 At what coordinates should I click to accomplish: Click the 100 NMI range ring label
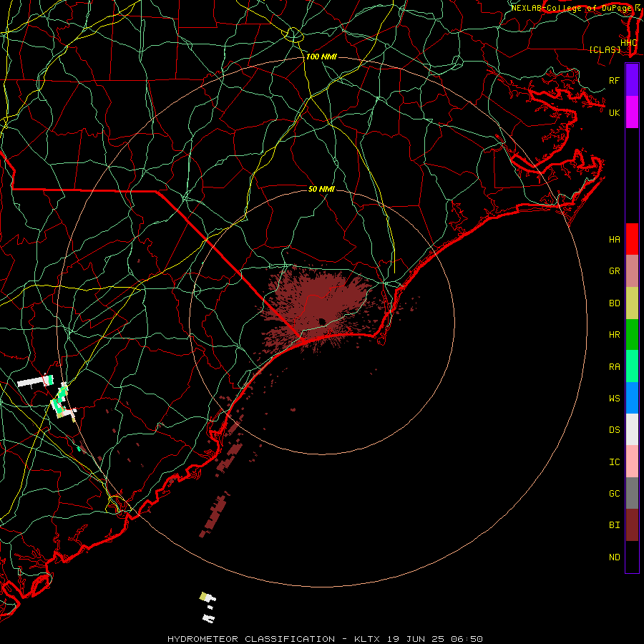tap(321, 57)
